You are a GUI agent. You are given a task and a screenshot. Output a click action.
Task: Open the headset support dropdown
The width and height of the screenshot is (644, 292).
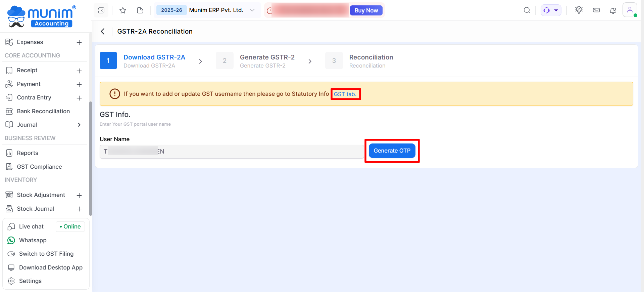pyautogui.click(x=551, y=10)
